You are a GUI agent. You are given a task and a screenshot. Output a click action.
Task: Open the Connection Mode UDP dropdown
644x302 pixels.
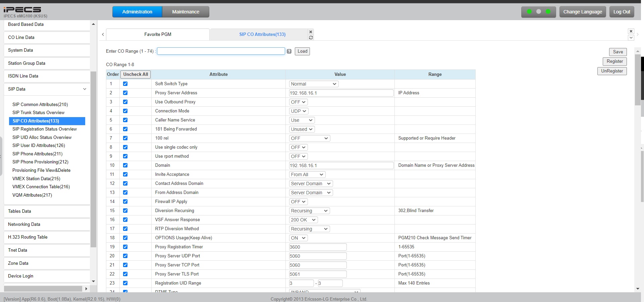pyautogui.click(x=299, y=111)
